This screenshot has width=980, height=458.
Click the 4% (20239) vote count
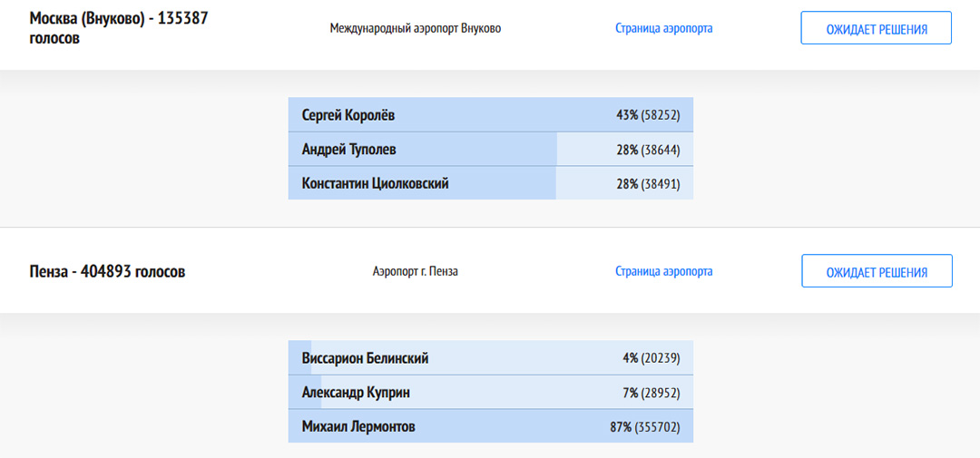(651, 358)
